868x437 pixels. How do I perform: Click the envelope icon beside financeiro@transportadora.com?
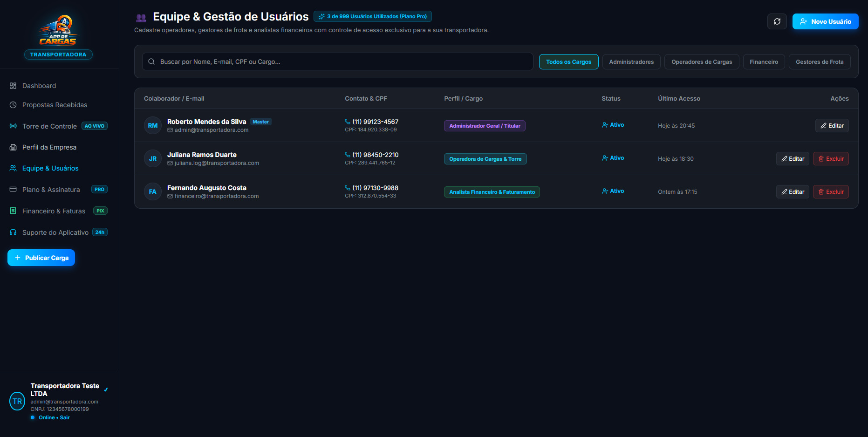(170, 196)
